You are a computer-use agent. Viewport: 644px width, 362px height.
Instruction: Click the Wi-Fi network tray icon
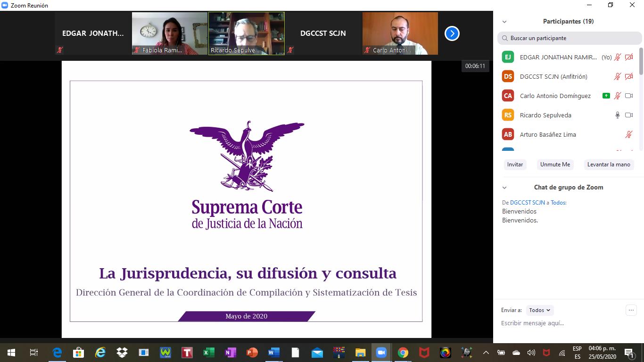(x=561, y=353)
